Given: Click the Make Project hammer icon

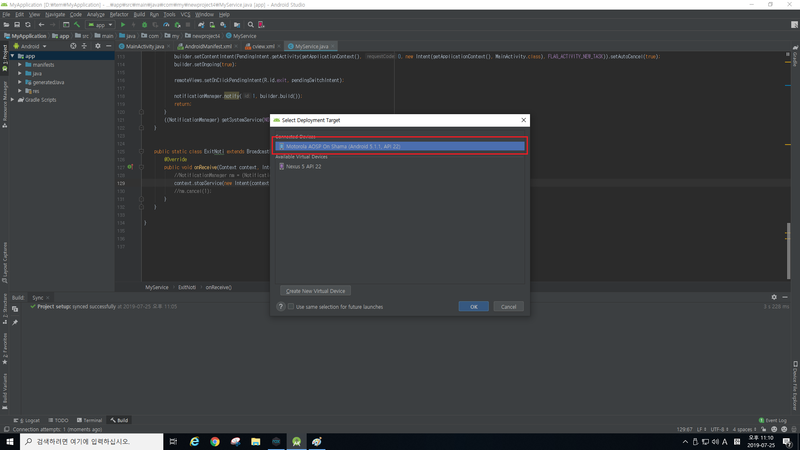Looking at the screenshot, I should click(x=77, y=24).
